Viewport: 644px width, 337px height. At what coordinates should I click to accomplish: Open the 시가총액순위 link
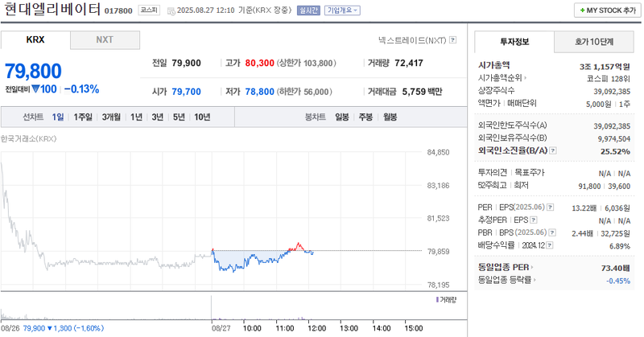tap(502, 77)
